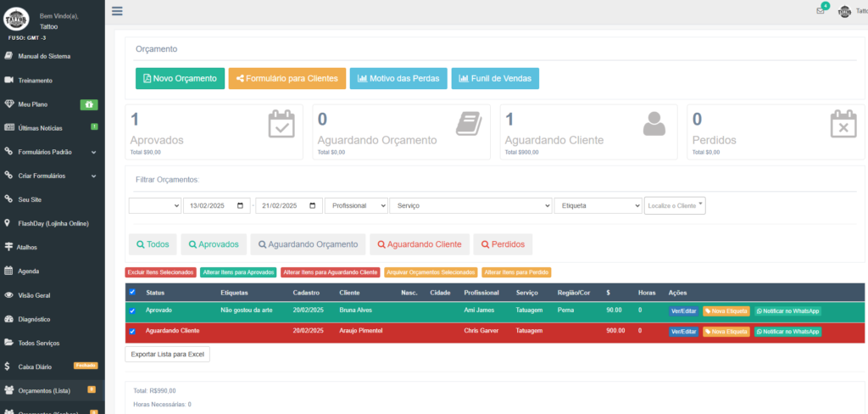The image size is (868, 414).
Task: Filter the list by Perdidos
Action: pyautogui.click(x=503, y=244)
